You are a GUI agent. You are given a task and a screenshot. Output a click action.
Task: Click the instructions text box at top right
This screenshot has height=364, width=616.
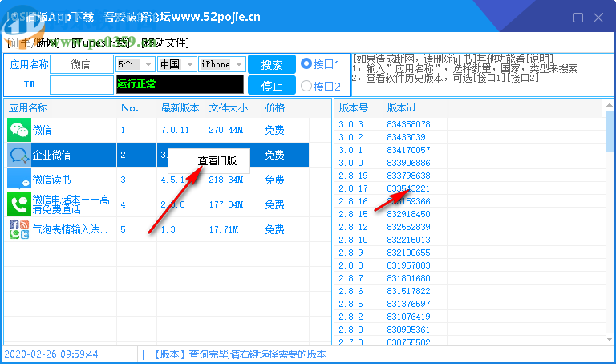482,75
